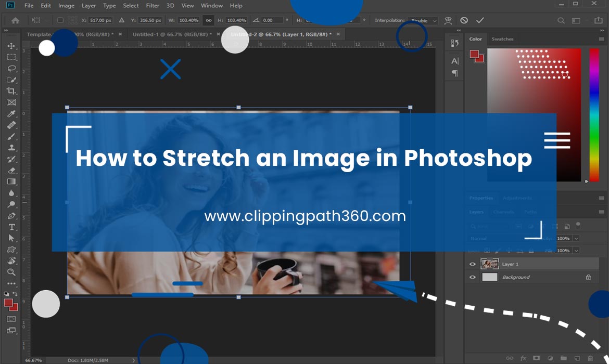Open the Window menu
This screenshot has width=609, height=364.
point(212,5)
